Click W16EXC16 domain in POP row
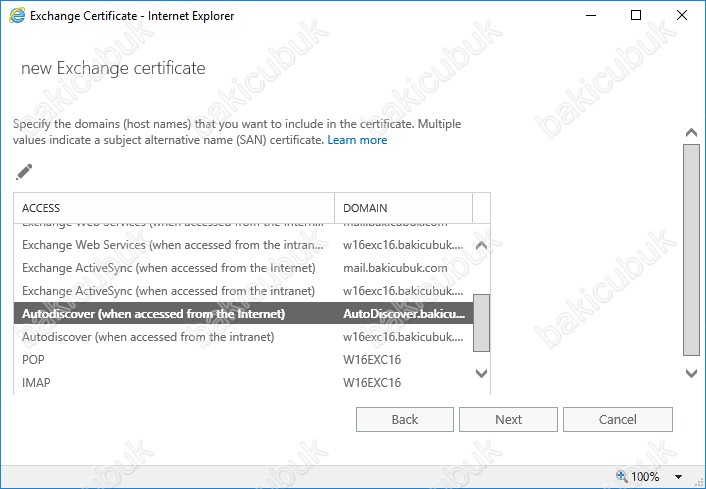 [x=372, y=360]
